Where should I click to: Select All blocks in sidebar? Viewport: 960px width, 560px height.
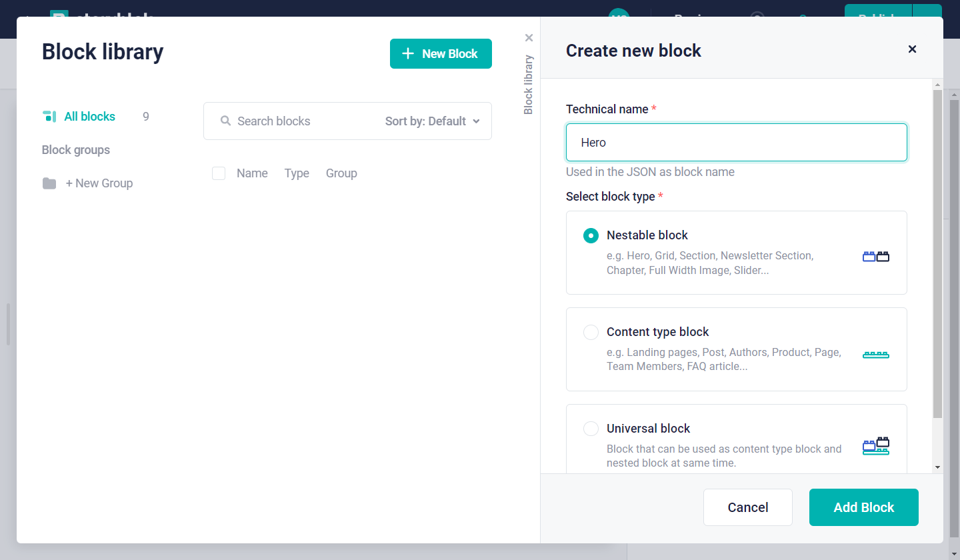click(x=89, y=117)
